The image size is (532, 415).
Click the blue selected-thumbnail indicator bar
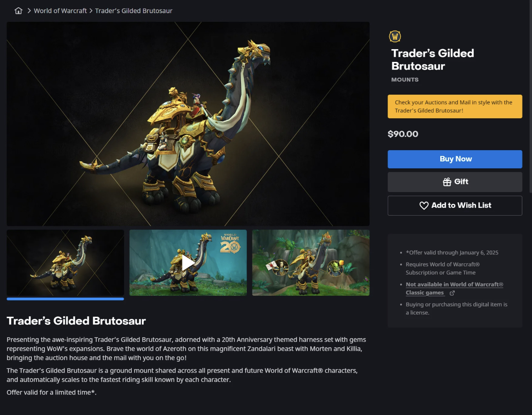[x=65, y=299]
